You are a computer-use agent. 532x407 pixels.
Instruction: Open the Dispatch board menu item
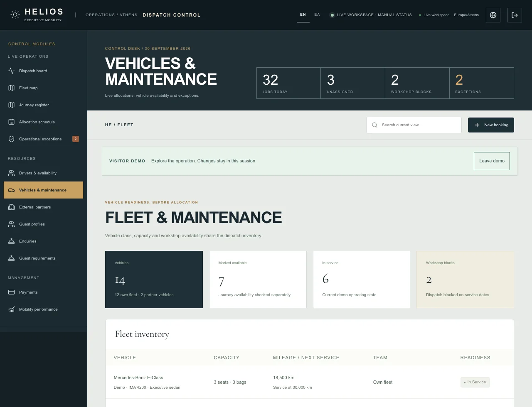pyautogui.click(x=43, y=71)
